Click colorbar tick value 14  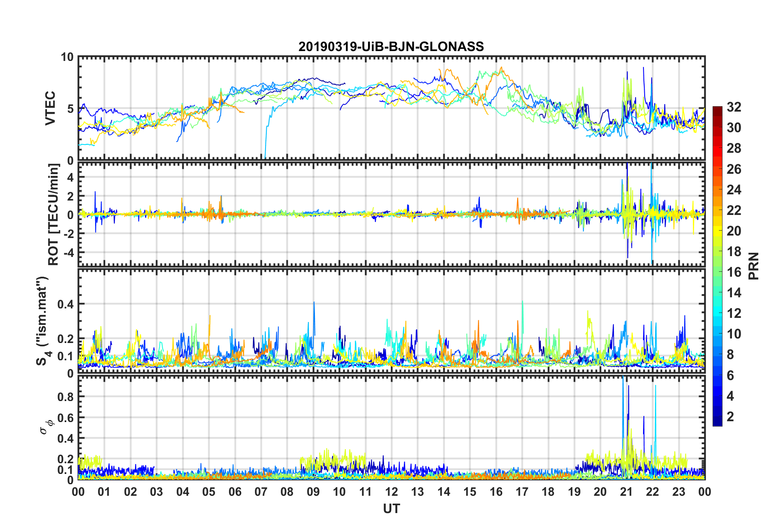[x=734, y=292]
